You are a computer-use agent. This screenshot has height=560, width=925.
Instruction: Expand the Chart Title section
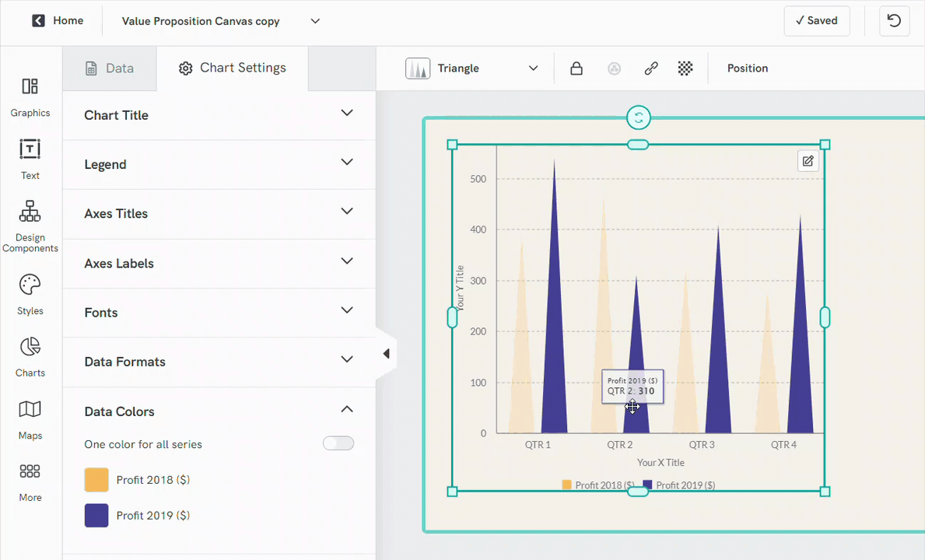pos(347,112)
